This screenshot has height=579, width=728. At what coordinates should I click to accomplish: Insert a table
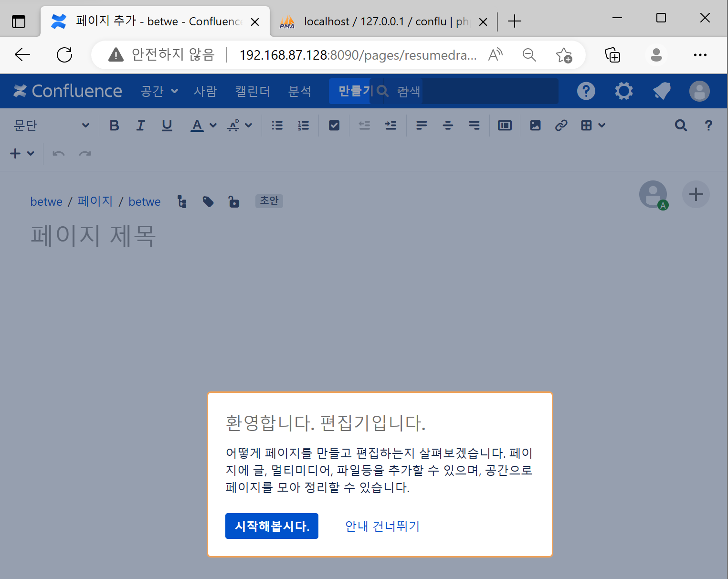click(586, 126)
